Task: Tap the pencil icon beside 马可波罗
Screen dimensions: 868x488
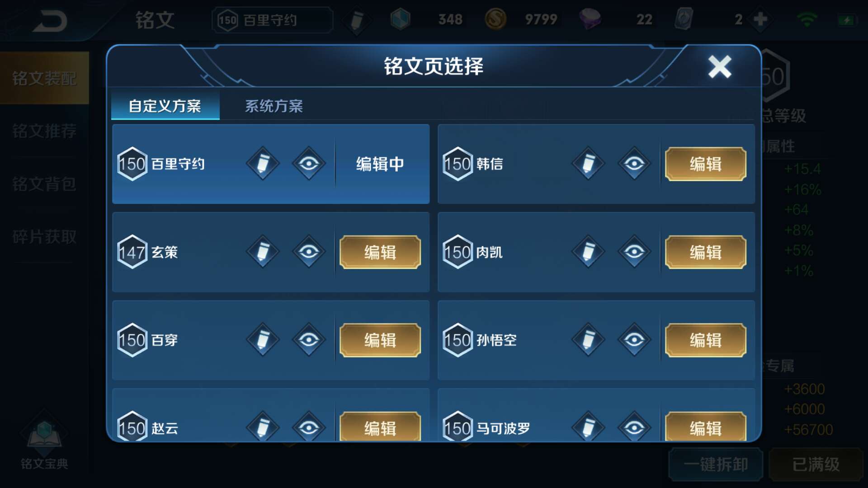Action: point(588,426)
